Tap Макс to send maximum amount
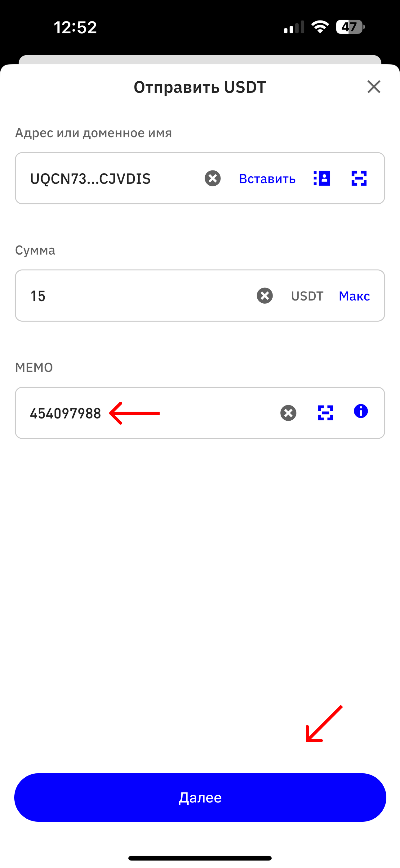 pyautogui.click(x=354, y=296)
